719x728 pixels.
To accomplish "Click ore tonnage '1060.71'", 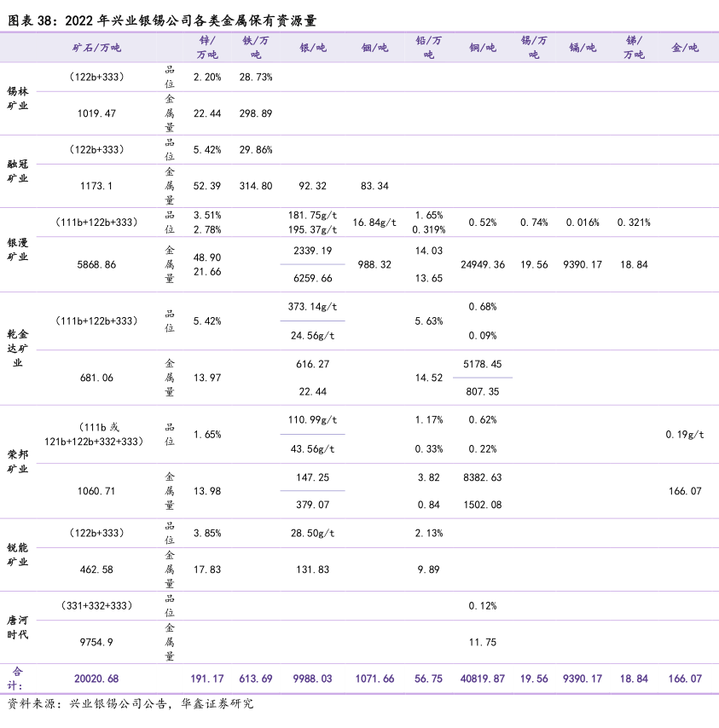I will click(96, 491).
